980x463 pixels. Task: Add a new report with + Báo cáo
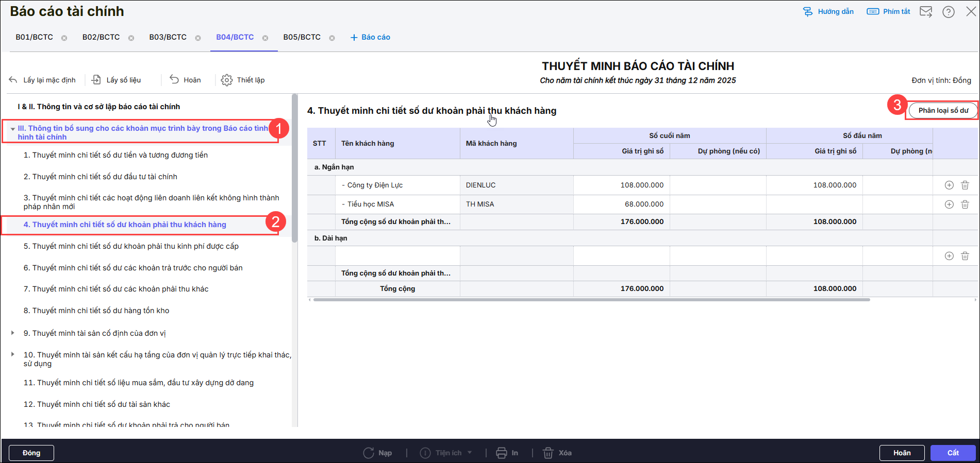(x=370, y=37)
